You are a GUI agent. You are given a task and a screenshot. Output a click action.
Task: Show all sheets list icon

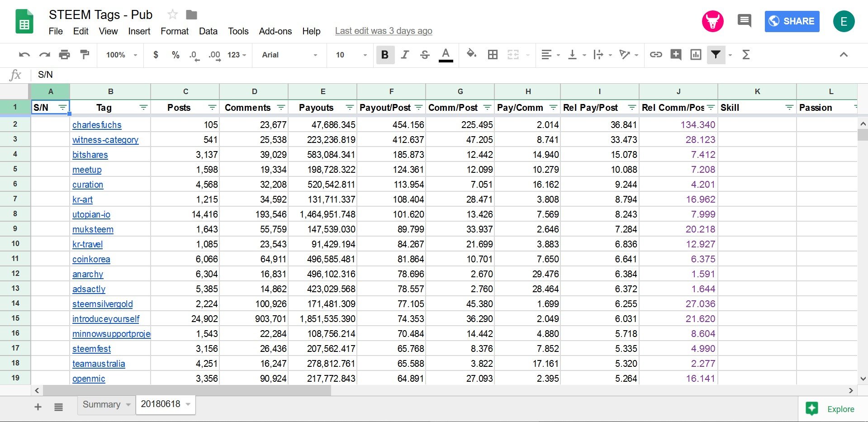point(58,407)
